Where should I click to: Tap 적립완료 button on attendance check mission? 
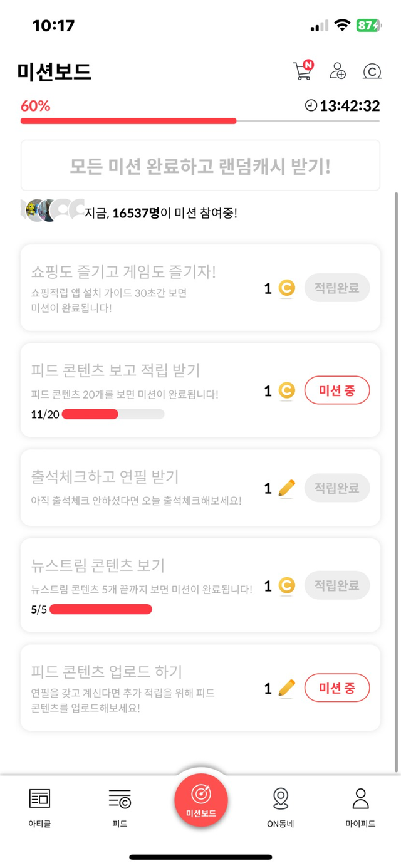pyautogui.click(x=337, y=488)
